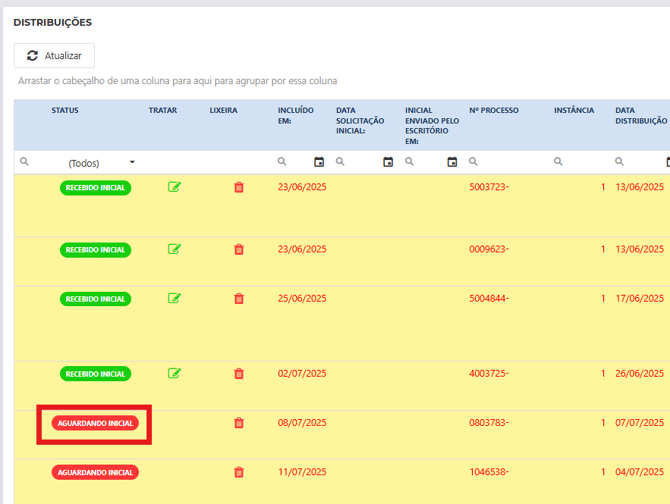Click the Atualizar refresh button
The width and height of the screenshot is (670, 504).
tap(54, 56)
